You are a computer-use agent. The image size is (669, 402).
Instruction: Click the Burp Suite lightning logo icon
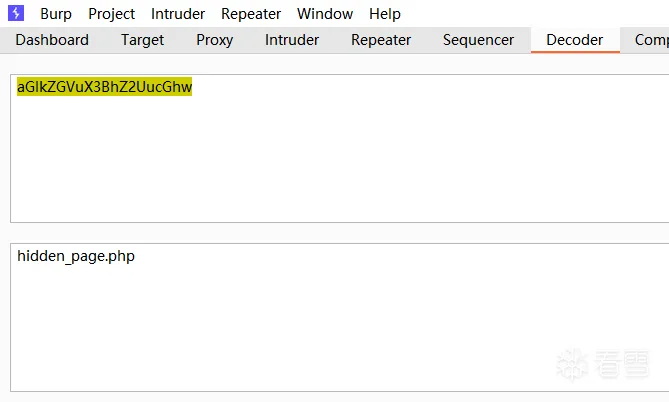click(16, 14)
